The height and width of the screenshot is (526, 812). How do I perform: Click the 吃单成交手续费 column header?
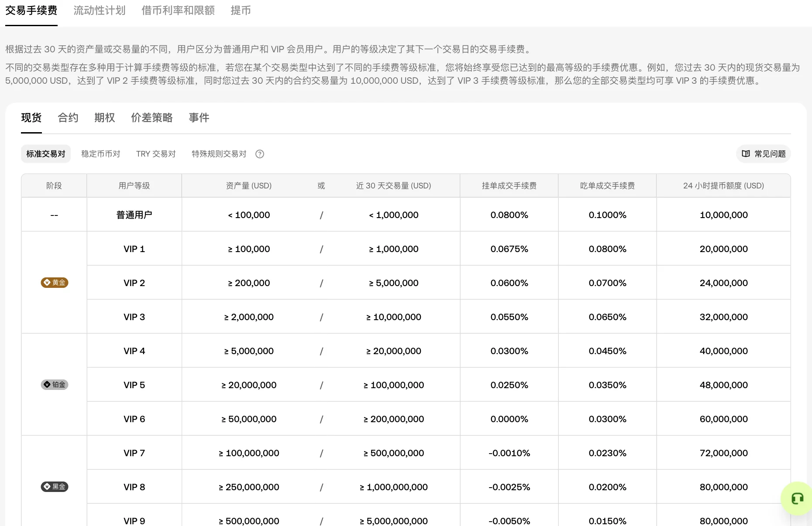[607, 186]
